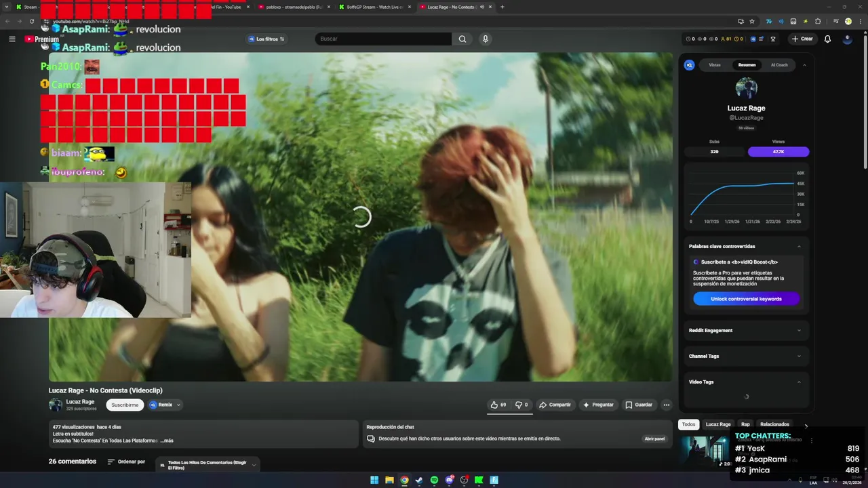Toggle the Subs metric 329
This screenshot has width=868, height=488.
tap(714, 152)
